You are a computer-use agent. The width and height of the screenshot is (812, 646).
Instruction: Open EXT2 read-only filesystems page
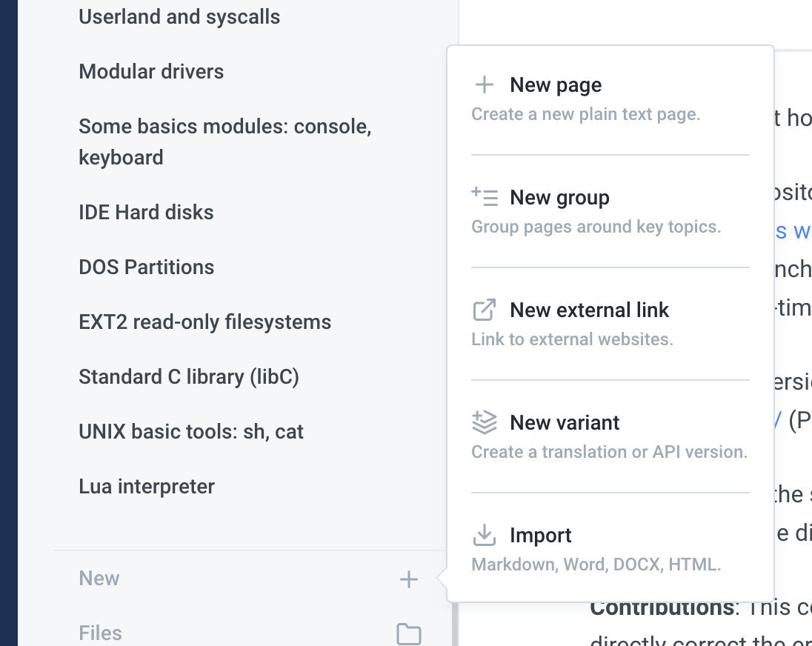pyautogui.click(x=205, y=322)
